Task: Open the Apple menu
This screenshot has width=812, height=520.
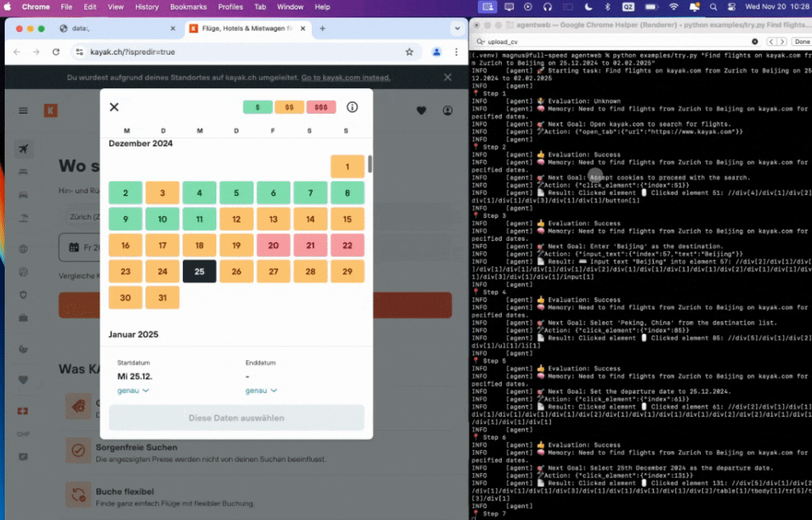Action: click(x=8, y=6)
